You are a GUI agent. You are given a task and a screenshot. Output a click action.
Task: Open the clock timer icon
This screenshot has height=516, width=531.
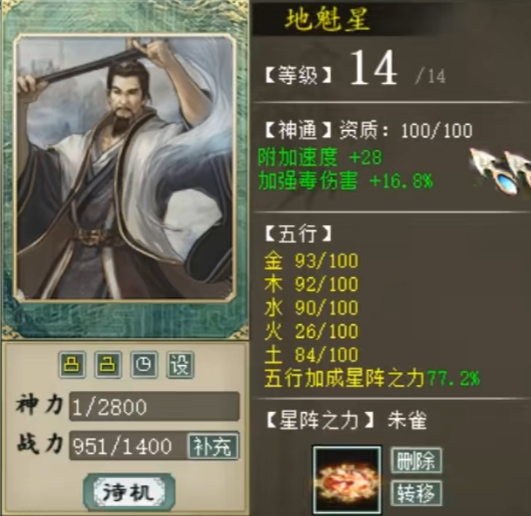[144, 365]
